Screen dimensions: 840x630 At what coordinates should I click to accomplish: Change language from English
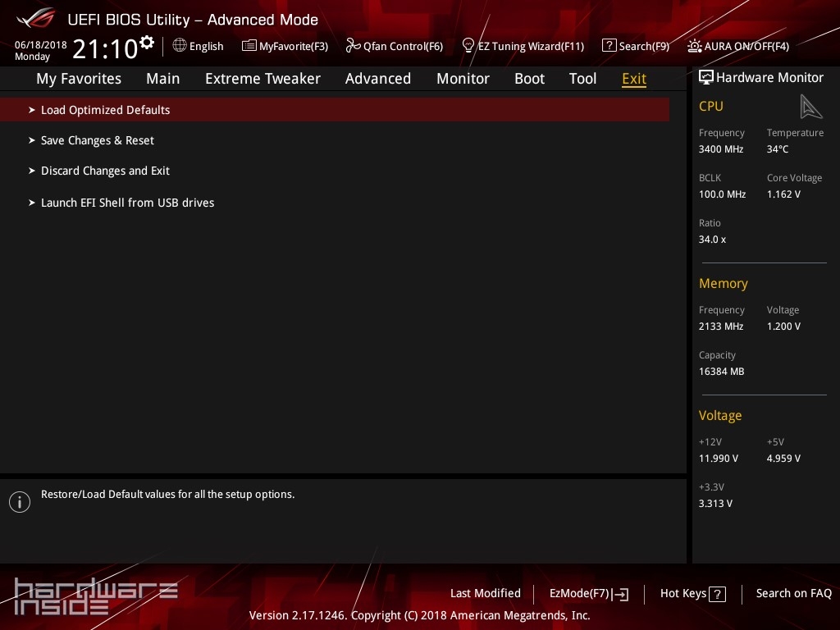pyautogui.click(x=206, y=47)
